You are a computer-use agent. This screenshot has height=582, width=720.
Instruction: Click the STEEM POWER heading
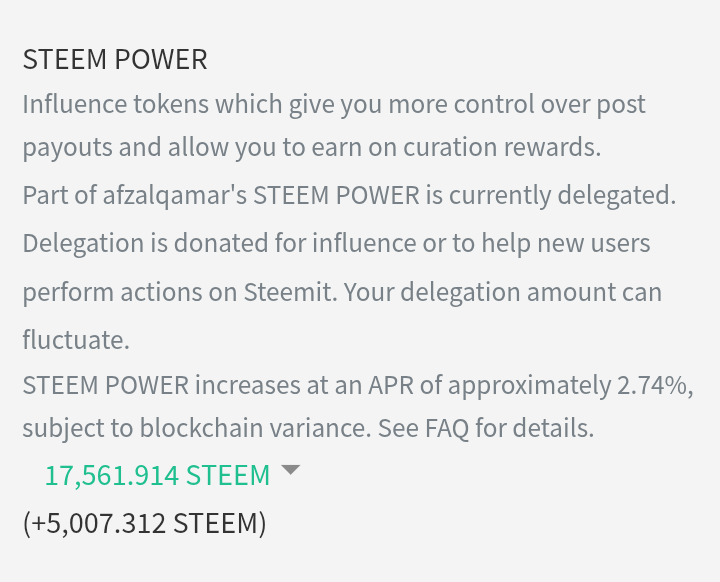pyautogui.click(x=115, y=59)
